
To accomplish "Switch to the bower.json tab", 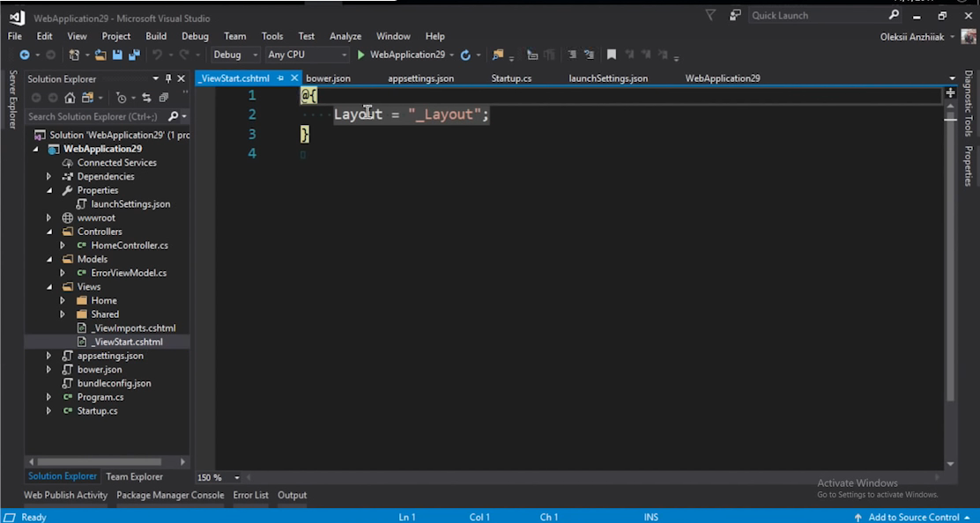I will pyautogui.click(x=328, y=78).
